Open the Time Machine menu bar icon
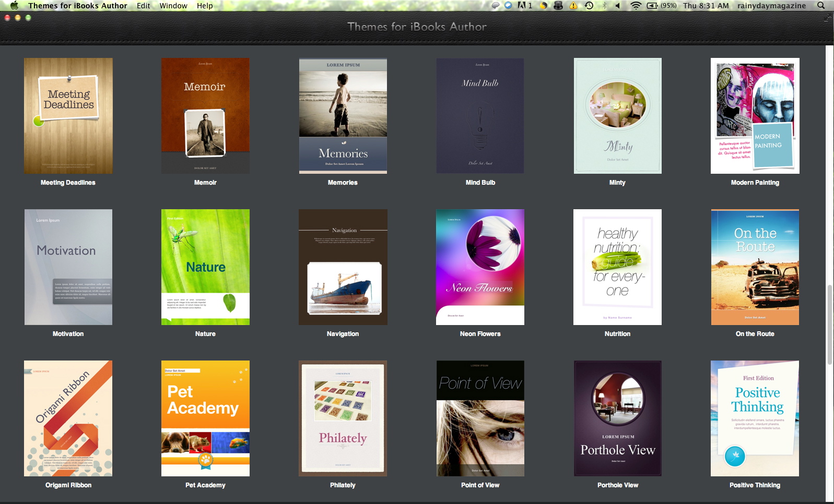Image resolution: width=834 pixels, height=504 pixels. [x=589, y=6]
